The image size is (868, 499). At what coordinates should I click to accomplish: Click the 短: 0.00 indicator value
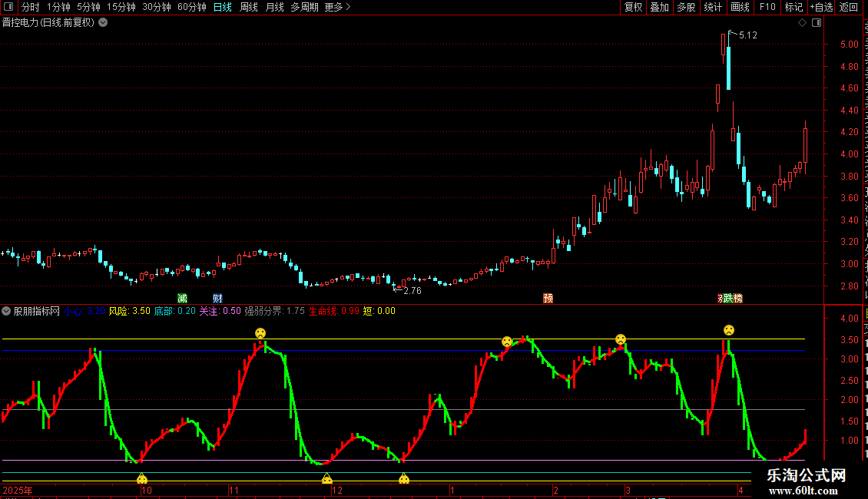coord(379,311)
